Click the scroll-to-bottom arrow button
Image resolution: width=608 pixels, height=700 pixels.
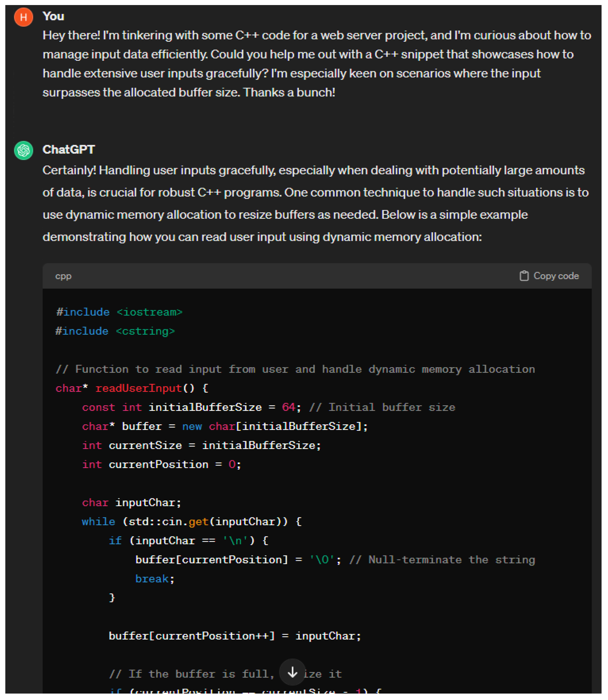pos(292,672)
